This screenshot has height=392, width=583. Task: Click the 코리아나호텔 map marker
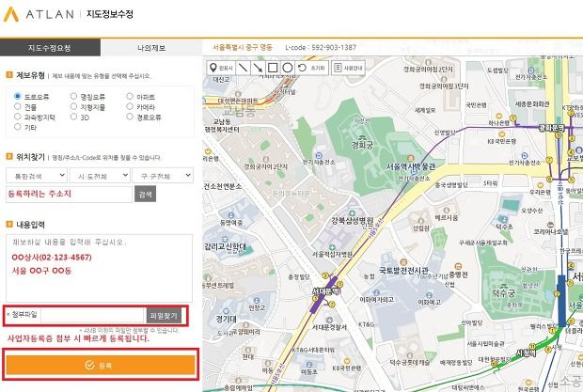551,225
